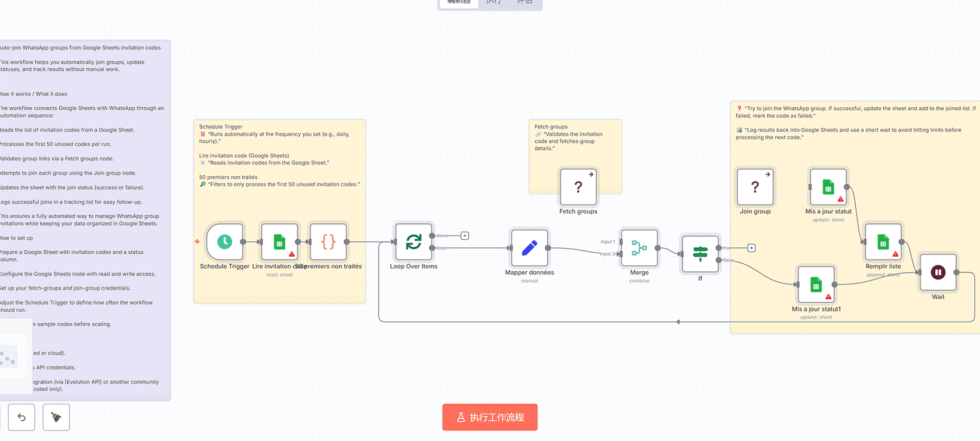This screenshot has height=441, width=980.
Task: Add node from Loop done plus connector
Action: coord(465,236)
